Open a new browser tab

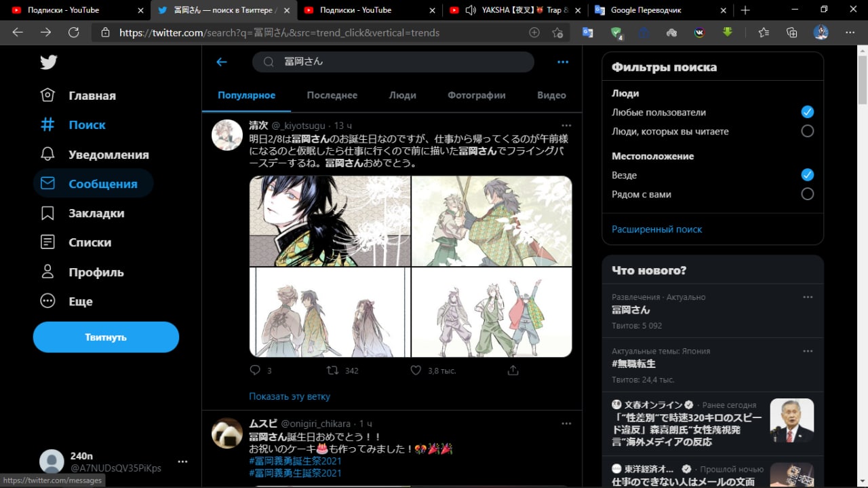coord(745,10)
